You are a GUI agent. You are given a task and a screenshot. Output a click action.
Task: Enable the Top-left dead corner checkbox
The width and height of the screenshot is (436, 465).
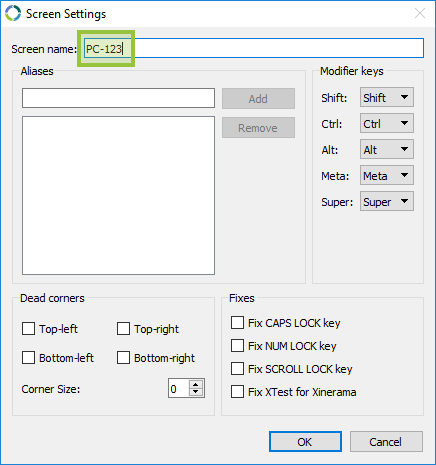(28, 329)
